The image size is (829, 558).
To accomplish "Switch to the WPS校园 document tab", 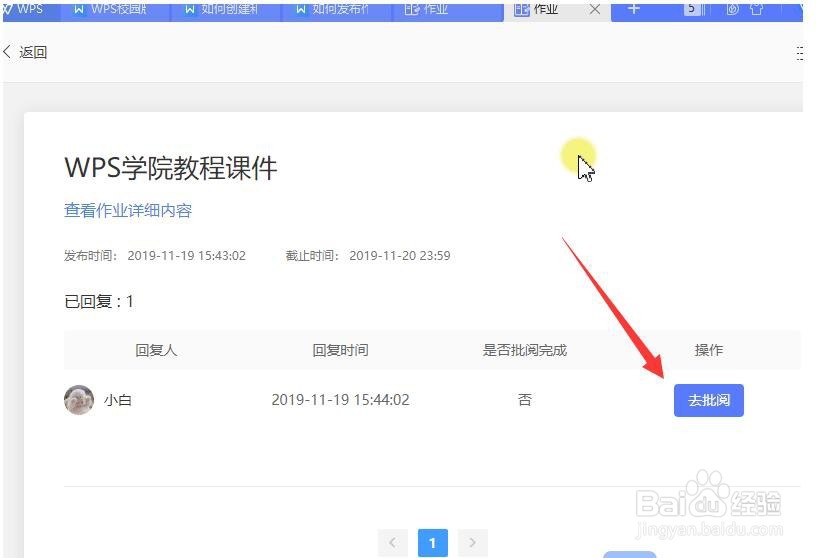I will 115,10.
